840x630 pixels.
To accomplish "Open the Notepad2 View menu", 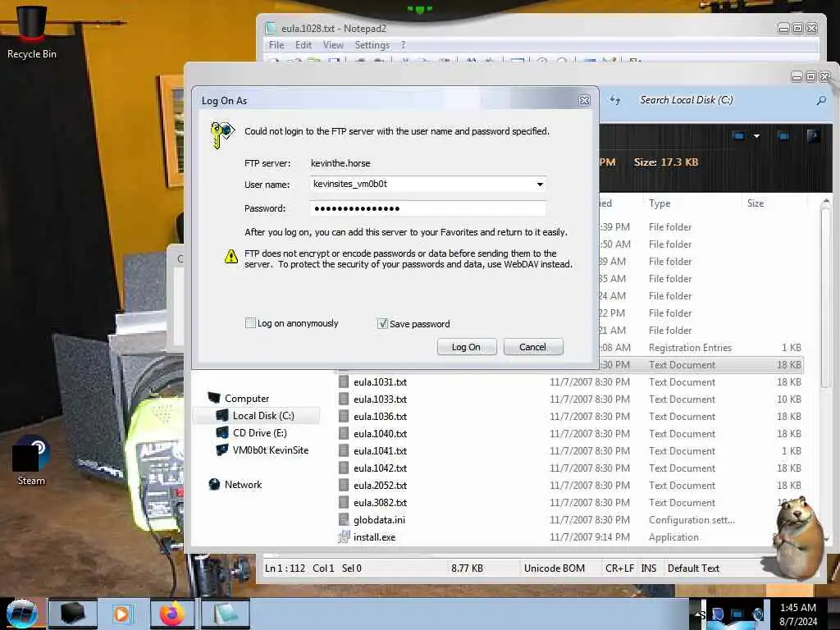I will (x=333, y=45).
